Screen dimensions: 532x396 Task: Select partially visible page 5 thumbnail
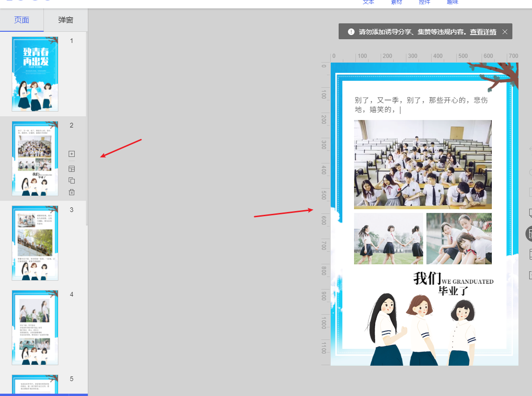click(x=35, y=384)
